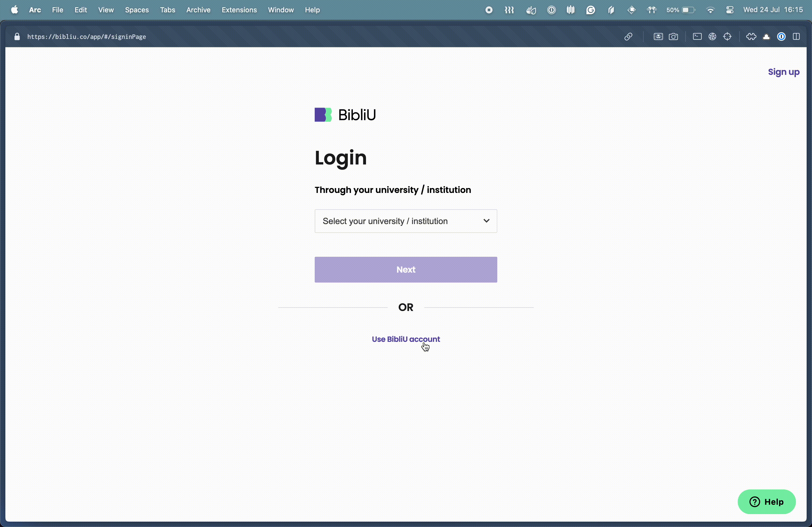
Task: Click the dropdown chevron arrow
Action: pos(486,221)
